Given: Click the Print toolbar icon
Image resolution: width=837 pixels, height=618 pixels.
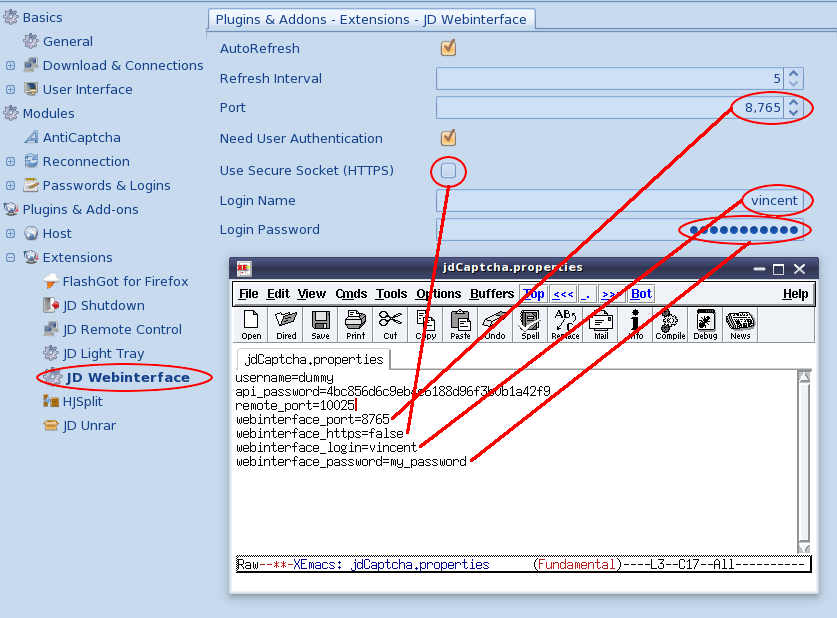Looking at the screenshot, I should (356, 324).
